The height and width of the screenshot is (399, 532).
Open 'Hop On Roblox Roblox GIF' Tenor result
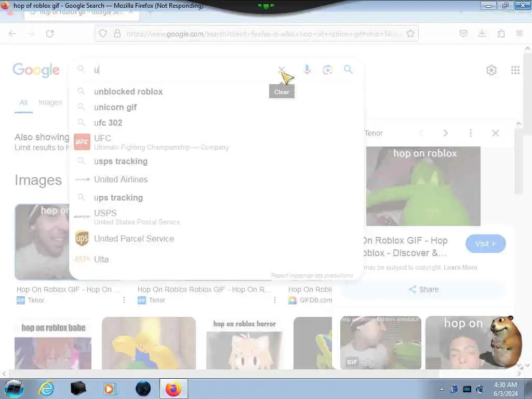tap(204, 289)
